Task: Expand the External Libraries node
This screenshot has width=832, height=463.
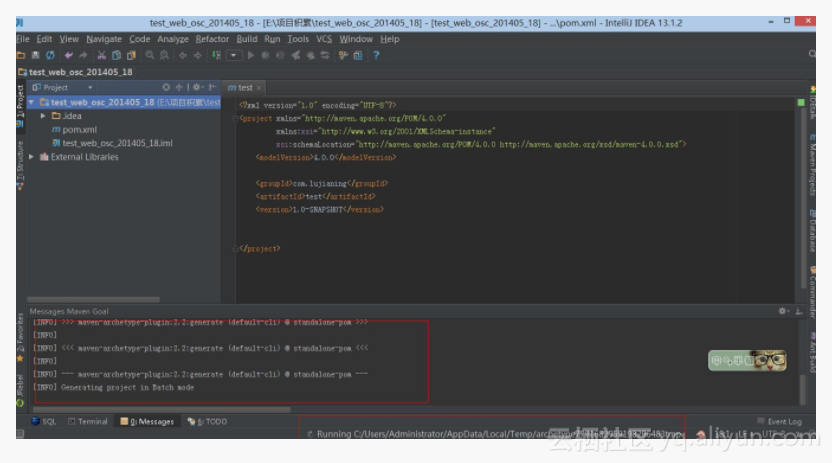Action: [31, 157]
